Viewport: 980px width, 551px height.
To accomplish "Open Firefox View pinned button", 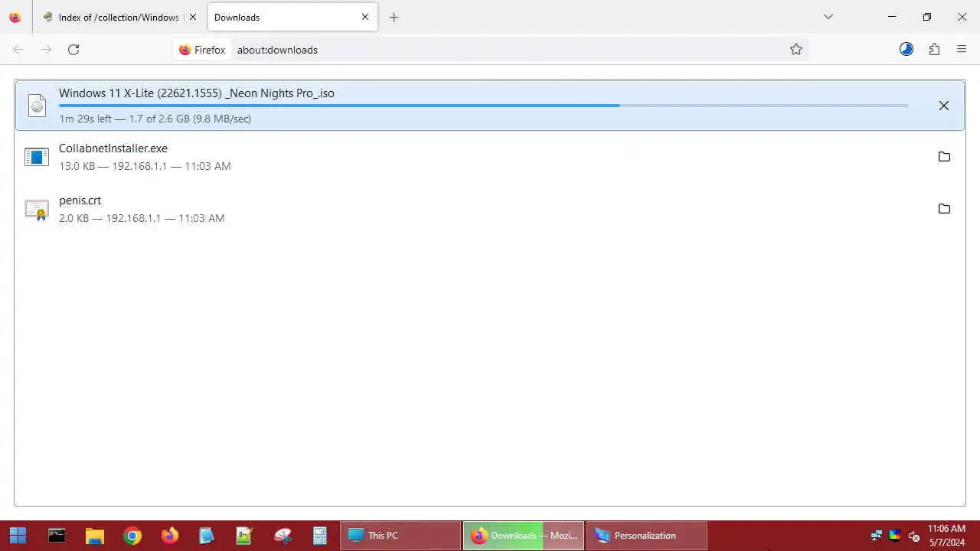I will tap(15, 17).
